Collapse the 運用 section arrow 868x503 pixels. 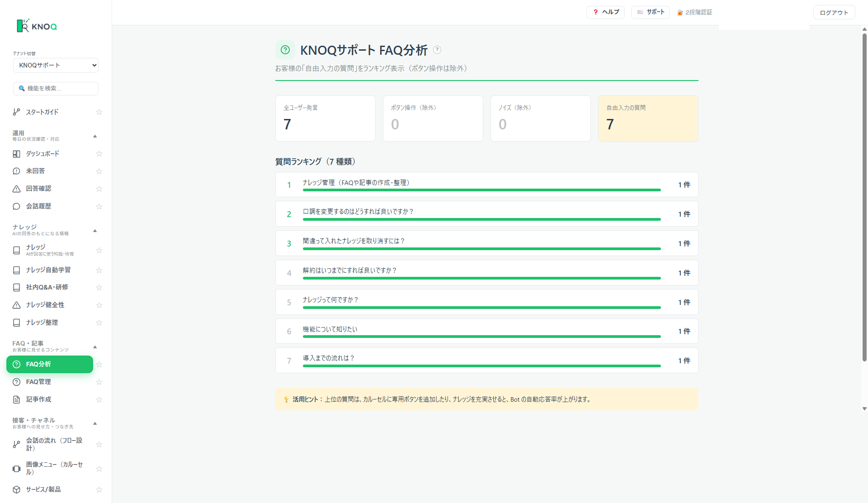pos(95,136)
